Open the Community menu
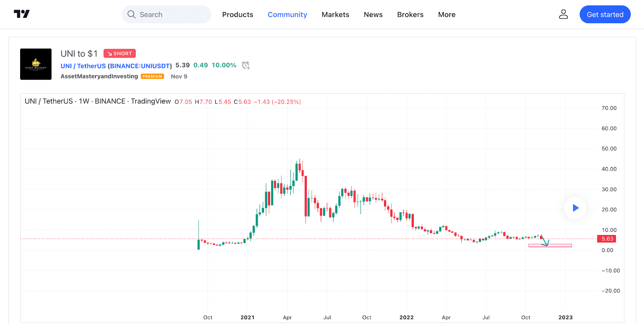 287,14
